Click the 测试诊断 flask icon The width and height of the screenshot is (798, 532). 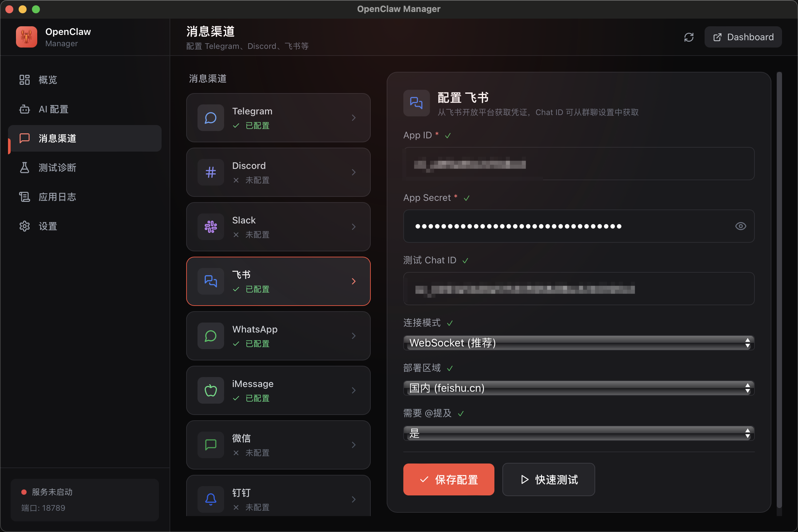coord(24,168)
